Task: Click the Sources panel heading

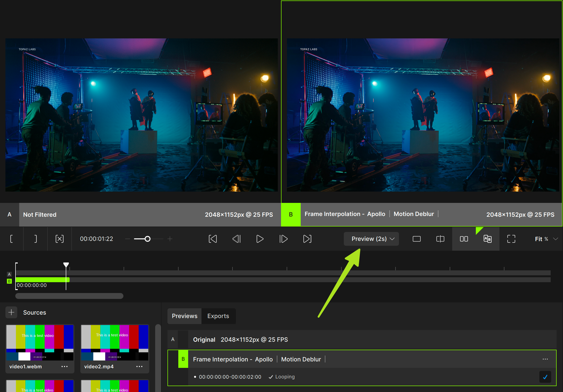Action: [x=34, y=312]
